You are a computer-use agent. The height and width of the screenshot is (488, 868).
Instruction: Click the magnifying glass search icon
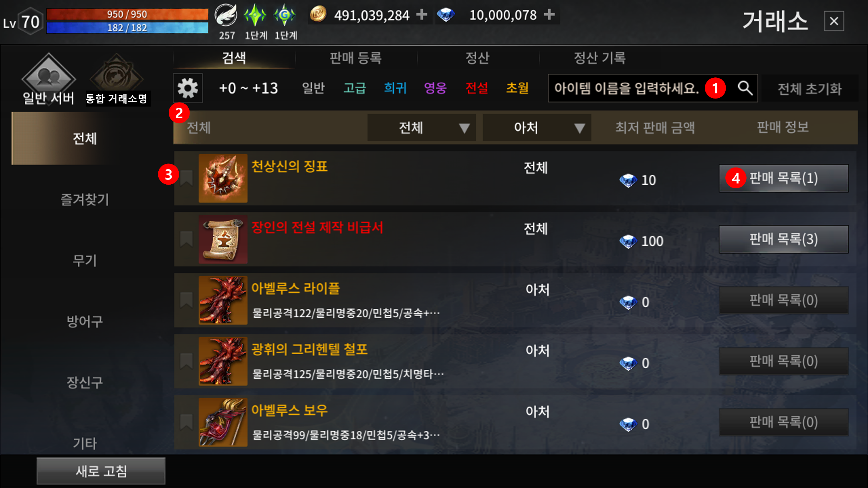point(745,88)
